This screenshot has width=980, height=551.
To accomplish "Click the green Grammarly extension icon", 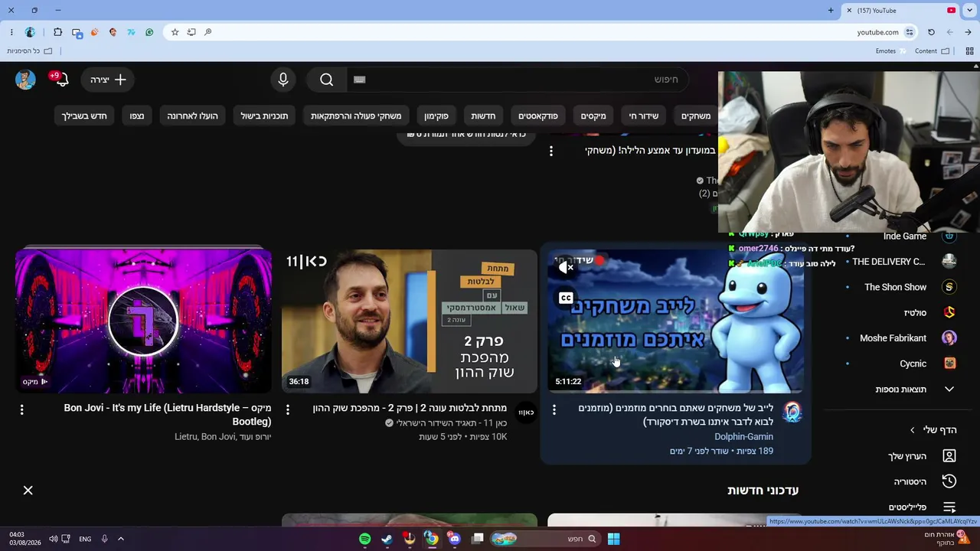I will point(149,32).
